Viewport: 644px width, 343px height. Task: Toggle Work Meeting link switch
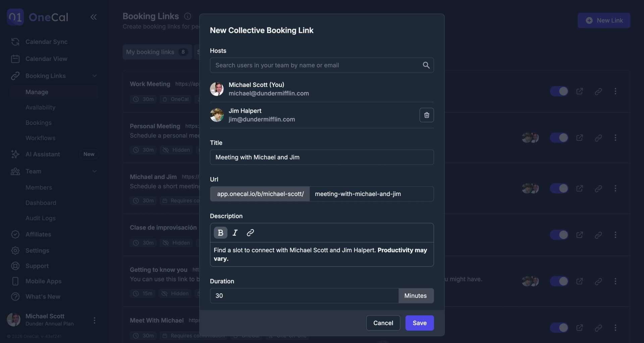click(x=559, y=91)
